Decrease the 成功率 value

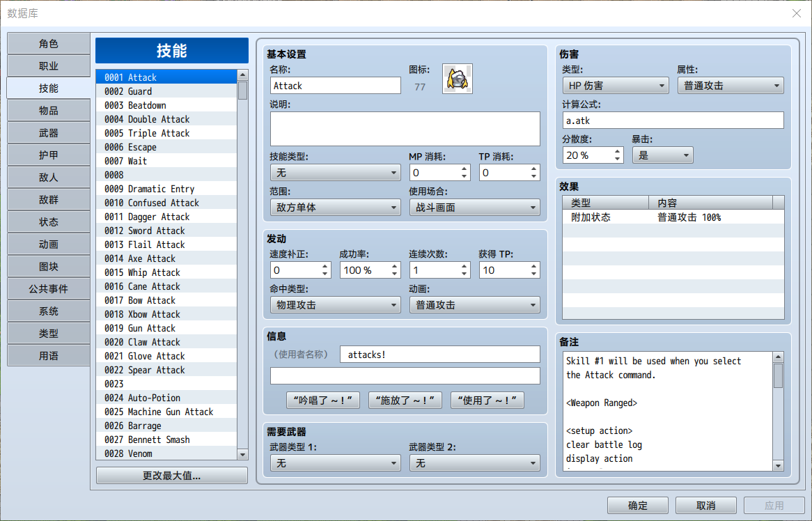[x=395, y=274]
